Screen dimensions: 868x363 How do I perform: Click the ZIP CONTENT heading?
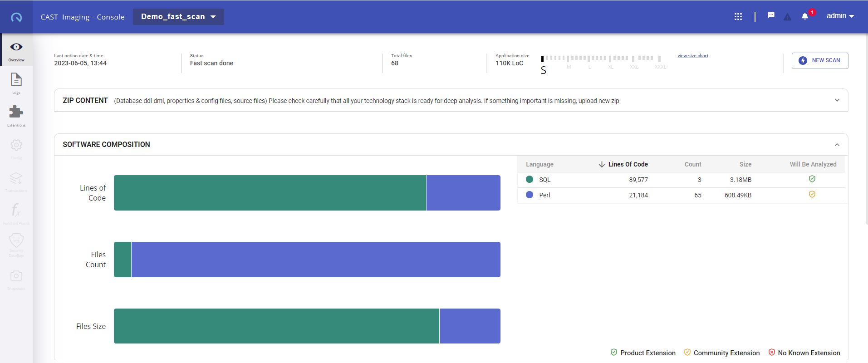click(x=85, y=100)
